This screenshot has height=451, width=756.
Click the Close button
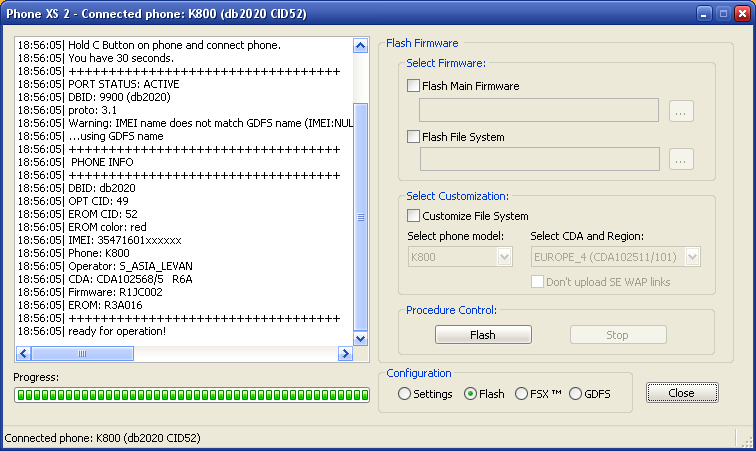[x=681, y=393]
